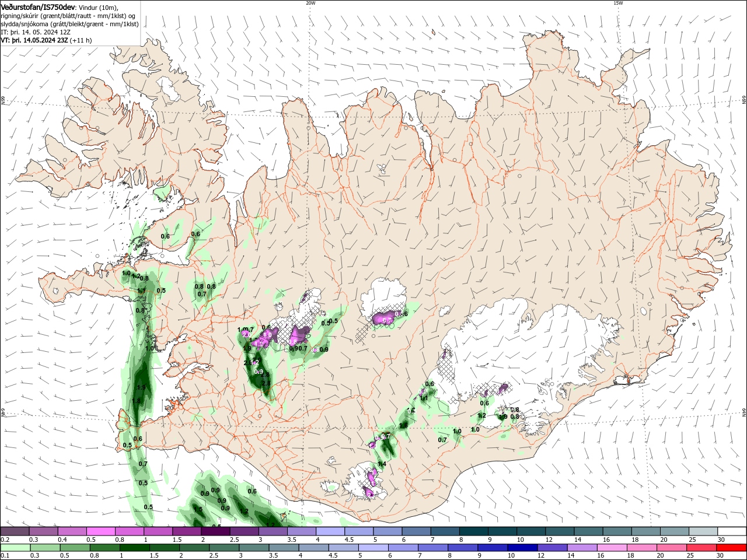Choose the 14 swatch in the rain scale
Image resolution: width=747 pixels, height=560 pixels.
582,548
